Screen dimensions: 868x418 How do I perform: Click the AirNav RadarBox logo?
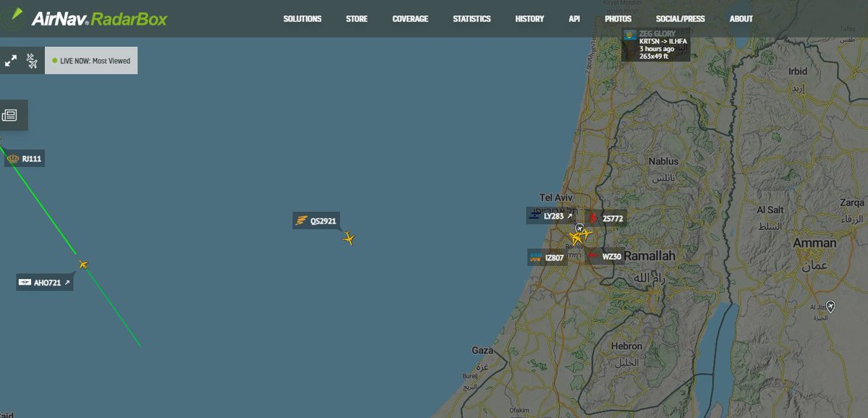point(85,19)
